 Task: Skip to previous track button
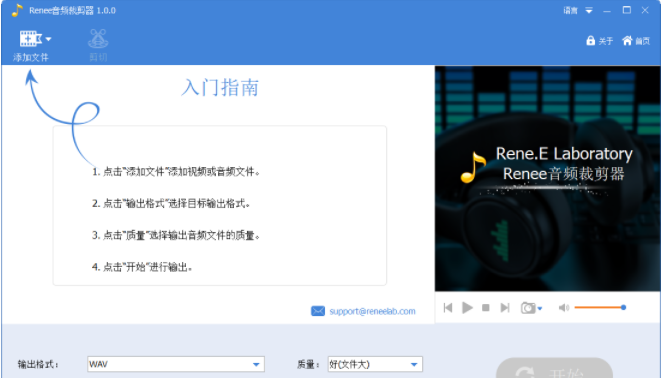[448, 308]
